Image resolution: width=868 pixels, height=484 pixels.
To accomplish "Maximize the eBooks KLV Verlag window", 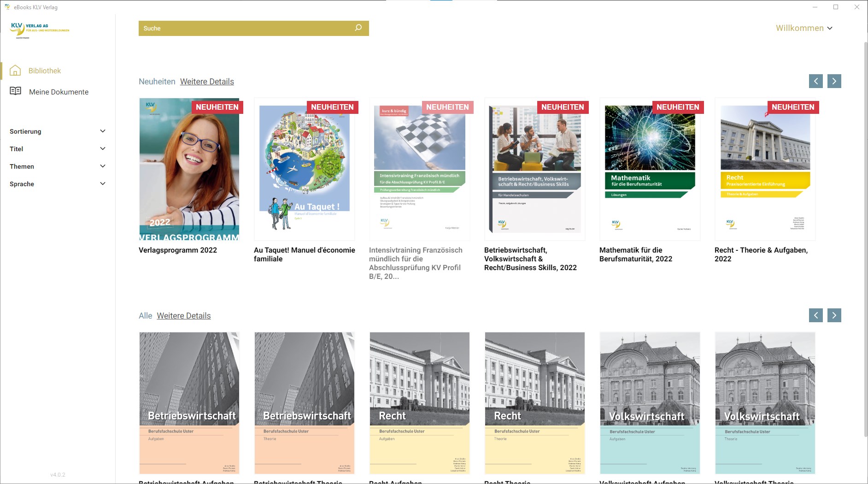I will 836,7.
